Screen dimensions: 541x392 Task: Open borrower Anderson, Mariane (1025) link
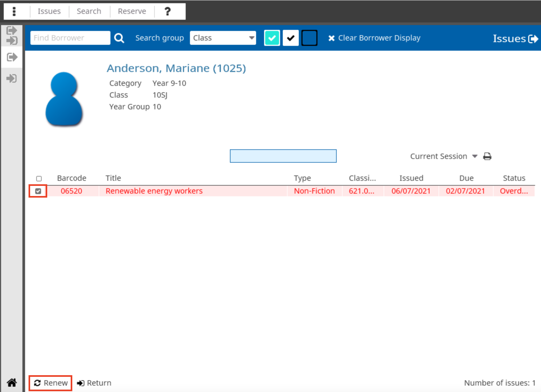[x=176, y=68]
